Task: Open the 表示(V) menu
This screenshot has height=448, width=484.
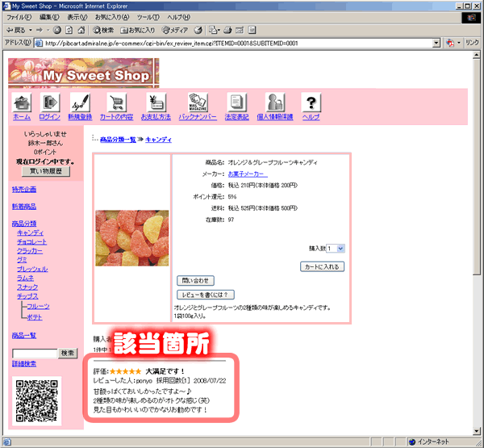Action: coord(77,17)
